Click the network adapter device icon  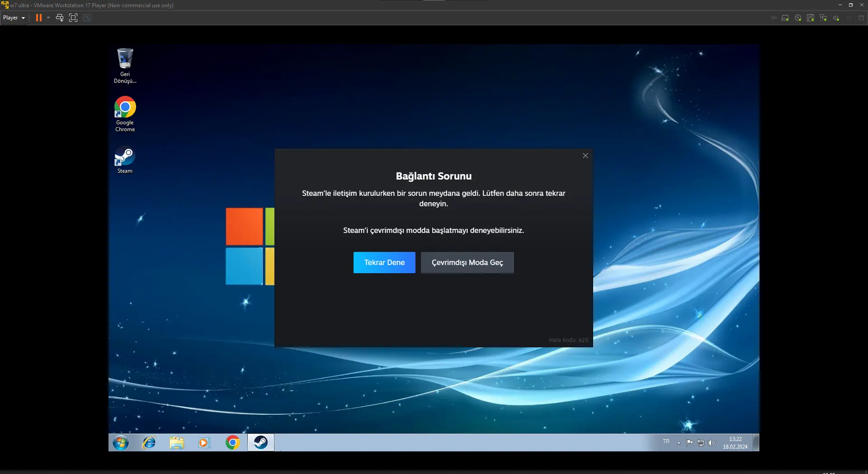(x=823, y=18)
